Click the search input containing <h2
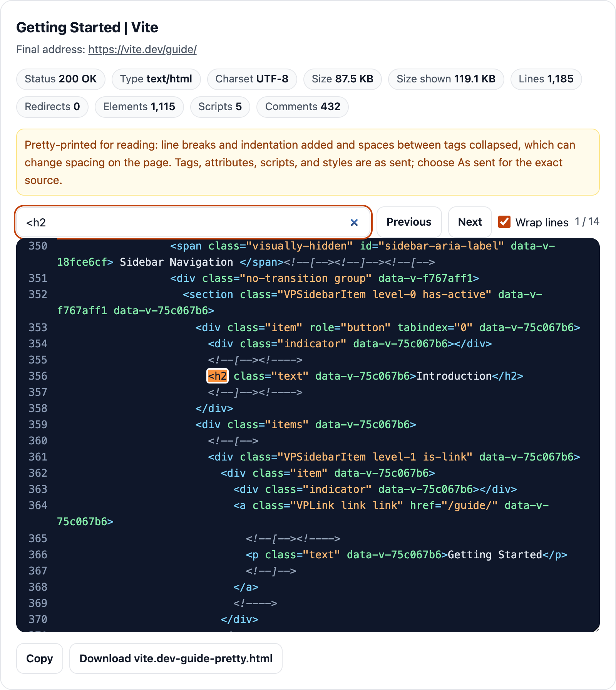Viewport: 616px width, 690px height. [185, 222]
